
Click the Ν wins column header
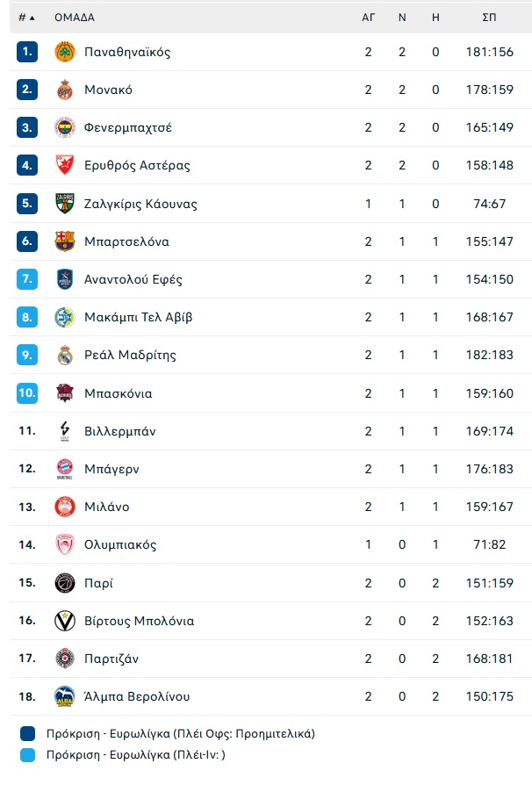[402, 18]
